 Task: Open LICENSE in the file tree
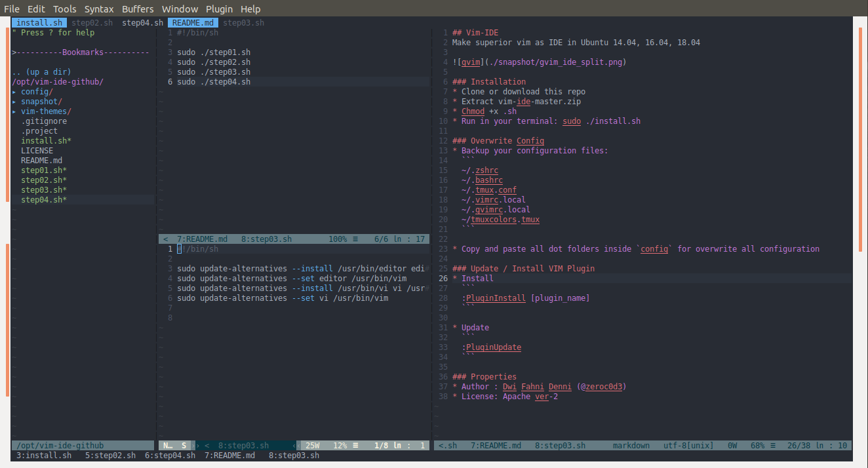click(37, 151)
